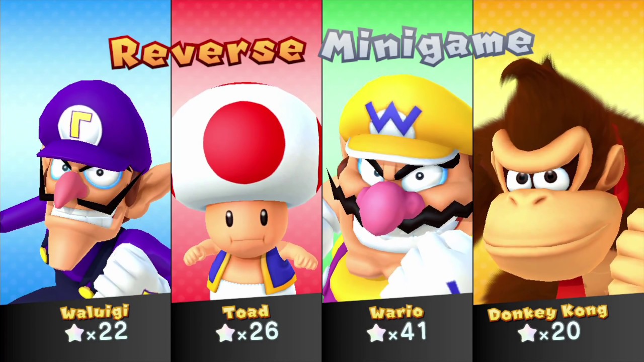644x362 pixels.
Task: Click the L emblem on Waluigi's cap
Action: 80,123
